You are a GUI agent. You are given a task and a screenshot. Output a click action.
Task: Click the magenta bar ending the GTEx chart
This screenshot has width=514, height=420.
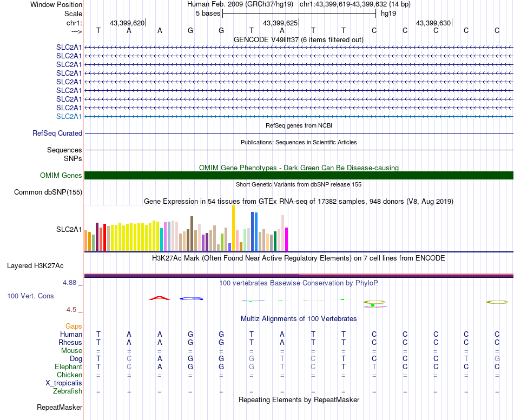[x=287, y=239]
